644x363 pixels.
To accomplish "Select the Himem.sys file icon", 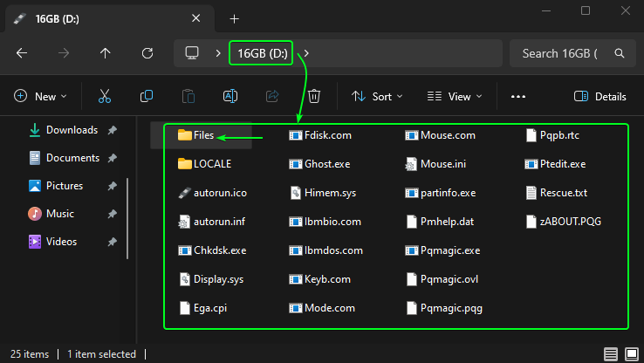I will pyautogui.click(x=295, y=193).
